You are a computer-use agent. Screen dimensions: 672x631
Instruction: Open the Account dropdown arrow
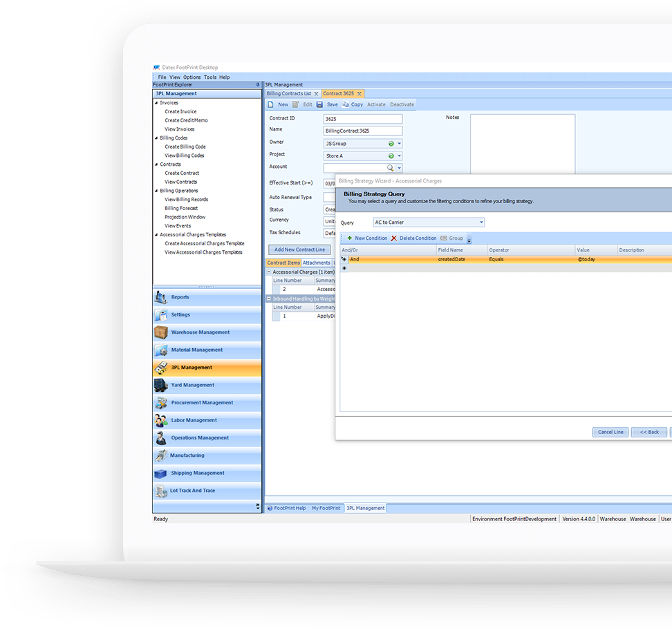pyautogui.click(x=399, y=169)
